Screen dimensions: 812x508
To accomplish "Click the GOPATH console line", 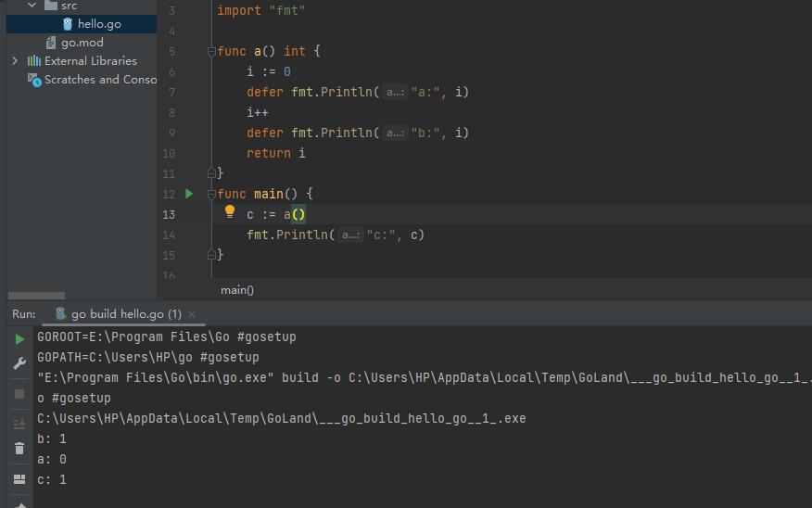I will (x=148, y=357).
